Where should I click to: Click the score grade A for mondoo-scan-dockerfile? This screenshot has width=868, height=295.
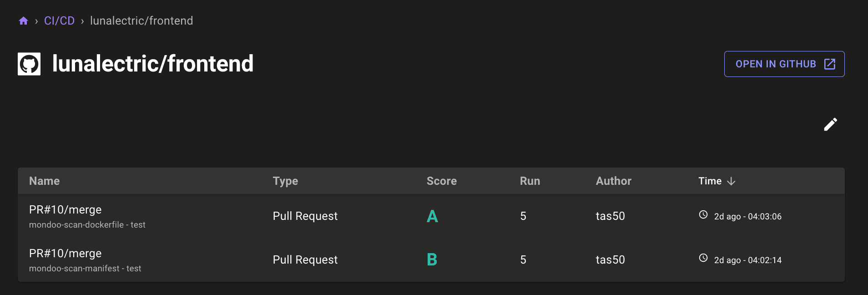click(432, 217)
